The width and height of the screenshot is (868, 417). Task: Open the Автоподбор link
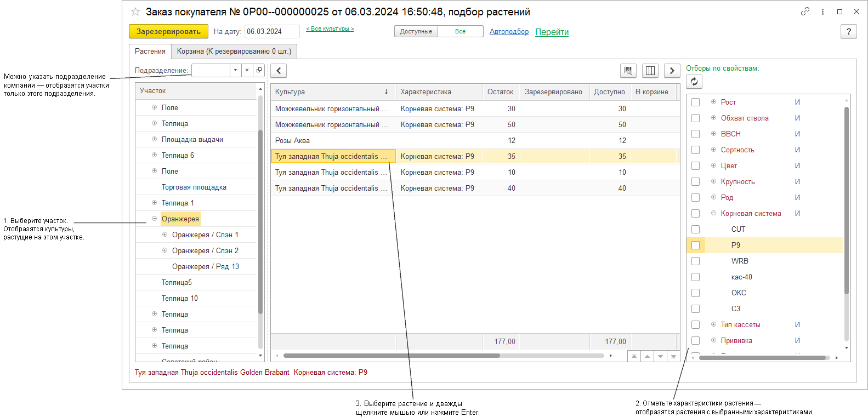pyautogui.click(x=509, y=31)
